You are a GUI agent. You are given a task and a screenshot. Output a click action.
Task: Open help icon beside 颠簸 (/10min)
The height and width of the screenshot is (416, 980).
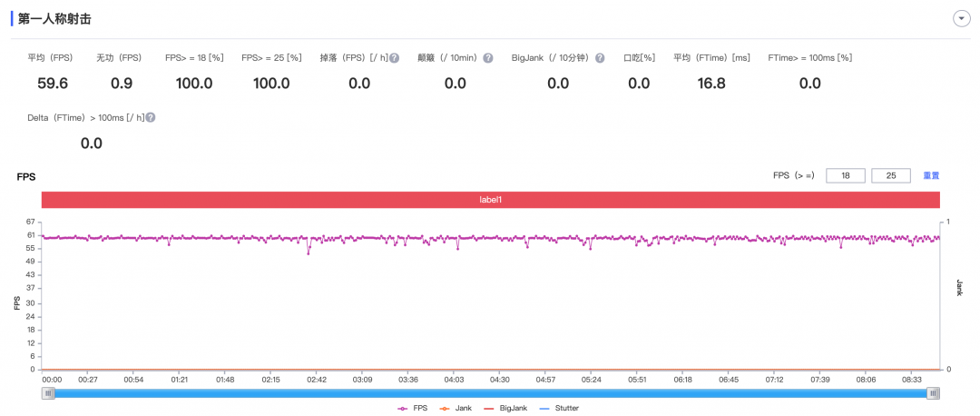point(488,58)
